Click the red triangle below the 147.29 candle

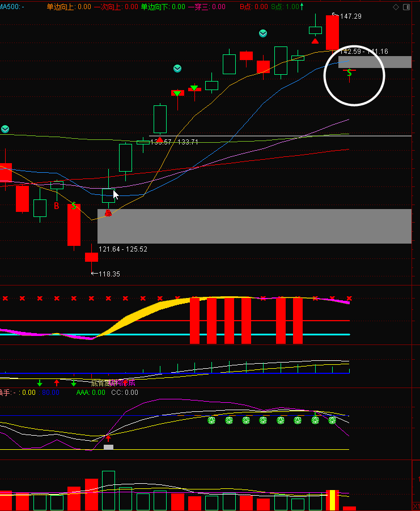pos(315,41)
